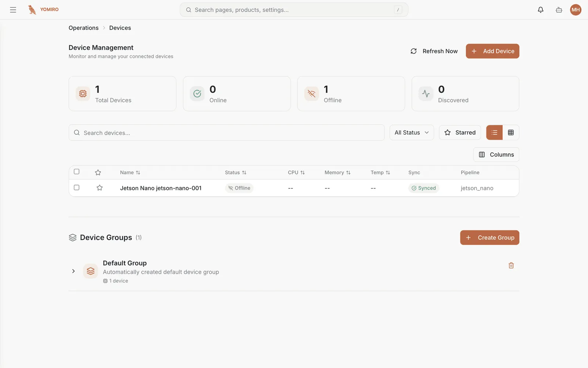Viewport: 588px width, 368px height.
Task: Click the Offline status badge in row
Action: tap(239, 188)
